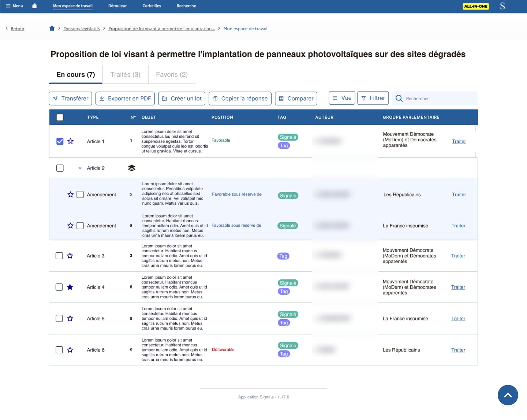Click the home icon in top navigation bar
527x420 pixels.
[x=34, y=5]
